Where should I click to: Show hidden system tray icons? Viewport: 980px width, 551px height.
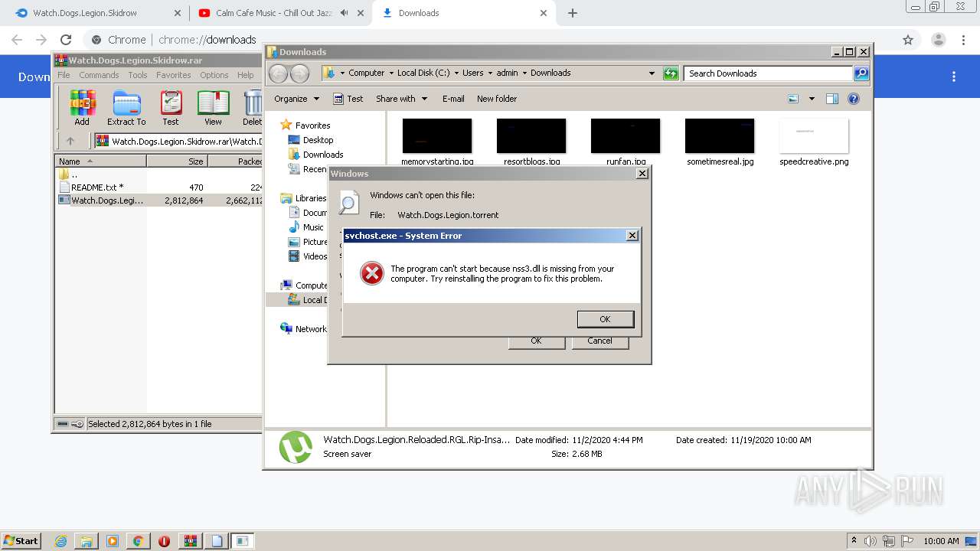point(854,541)
